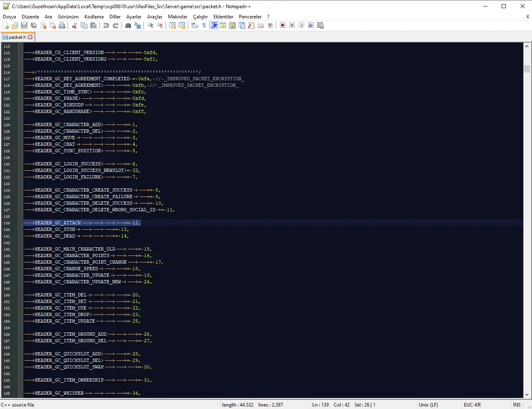Click the Print toolbar icon
Screen dimensions: 532x409
pos(62,25)
